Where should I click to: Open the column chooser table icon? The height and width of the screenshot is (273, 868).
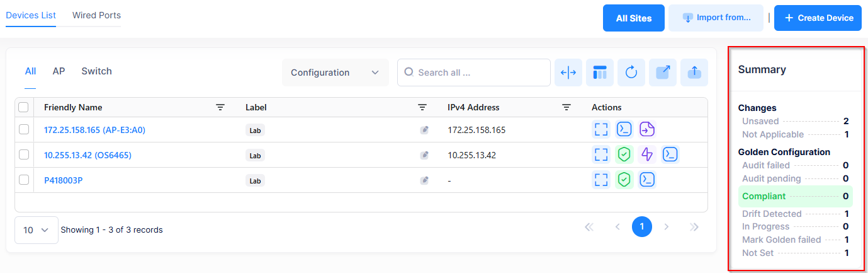pyautogui.click(x=600, y=73)
